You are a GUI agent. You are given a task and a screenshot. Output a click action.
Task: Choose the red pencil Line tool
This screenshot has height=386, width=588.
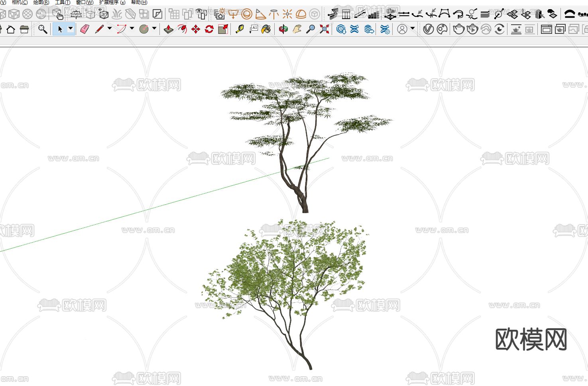tap(99, 29)
